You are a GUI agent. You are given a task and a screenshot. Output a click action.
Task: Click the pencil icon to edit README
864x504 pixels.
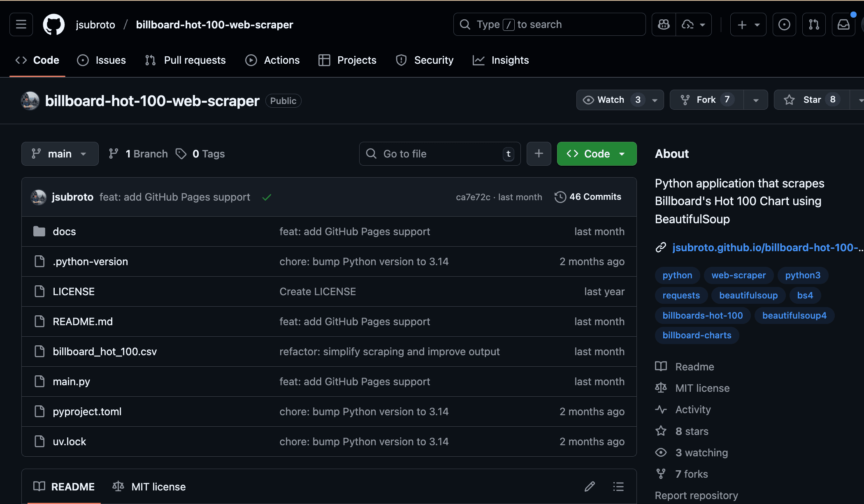(x=590, y=487)
